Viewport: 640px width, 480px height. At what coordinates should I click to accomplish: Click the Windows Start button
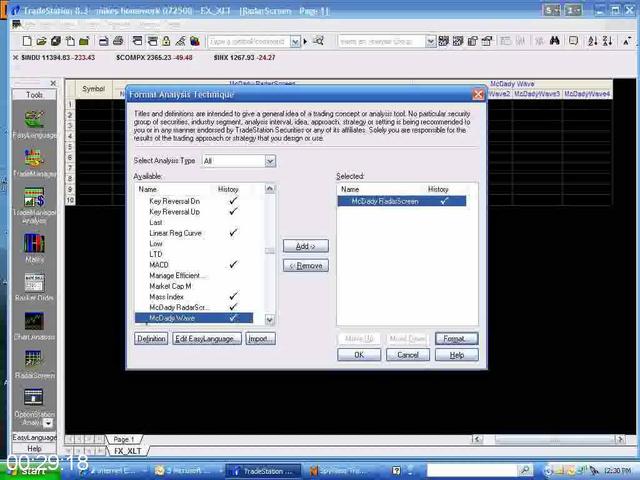pos(31,471)
